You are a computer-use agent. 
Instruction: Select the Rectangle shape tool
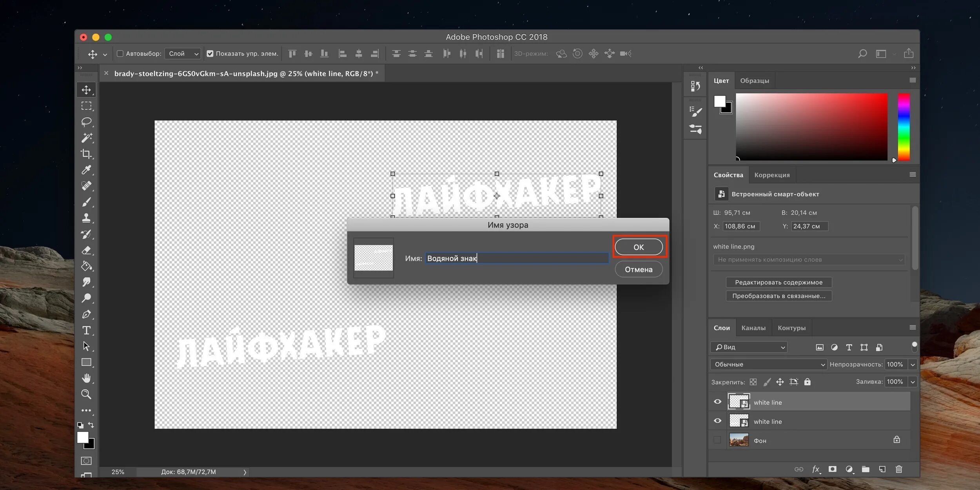[86, 363]
